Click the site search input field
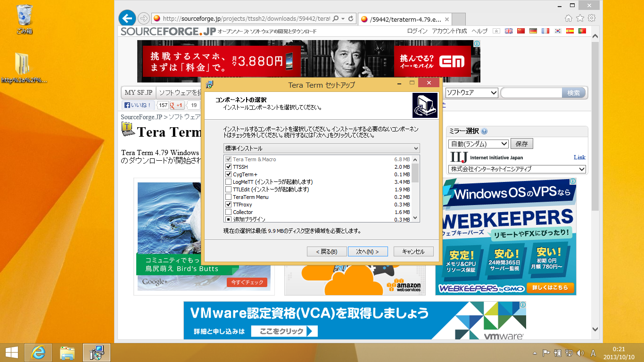The image size is (644, 362). click(x=531, y=93)
